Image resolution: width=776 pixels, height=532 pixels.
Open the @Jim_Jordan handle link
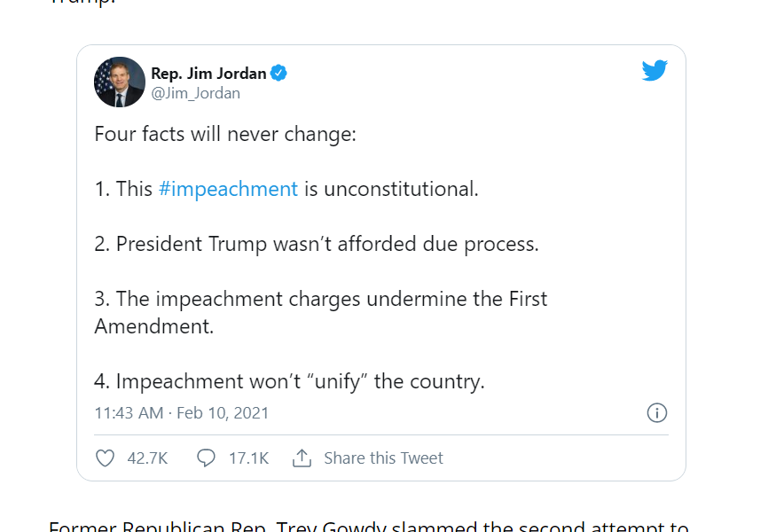[x=195, y=93]
